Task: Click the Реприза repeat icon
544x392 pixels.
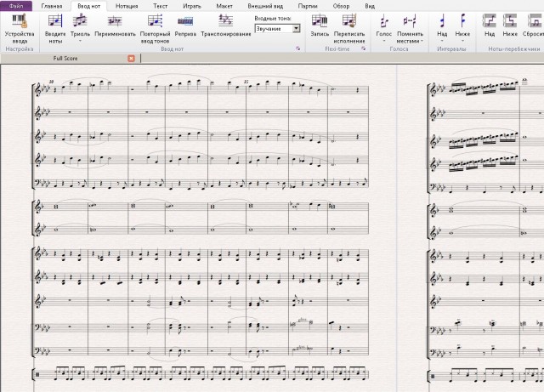Action: [x=185, y=25]
